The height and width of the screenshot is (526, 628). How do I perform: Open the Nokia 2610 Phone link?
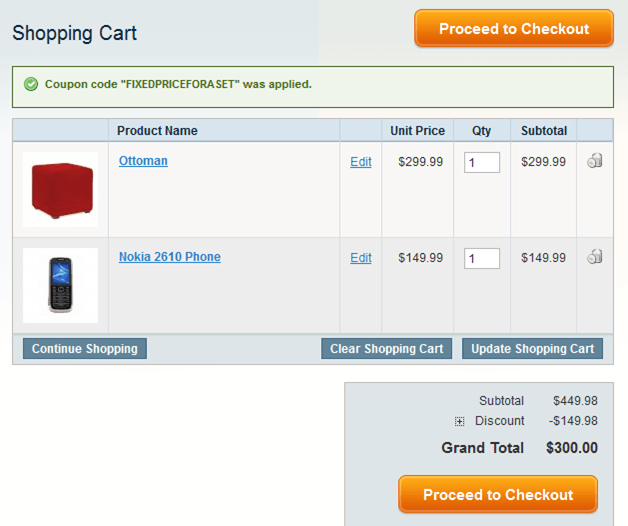[x=170, y=257]
